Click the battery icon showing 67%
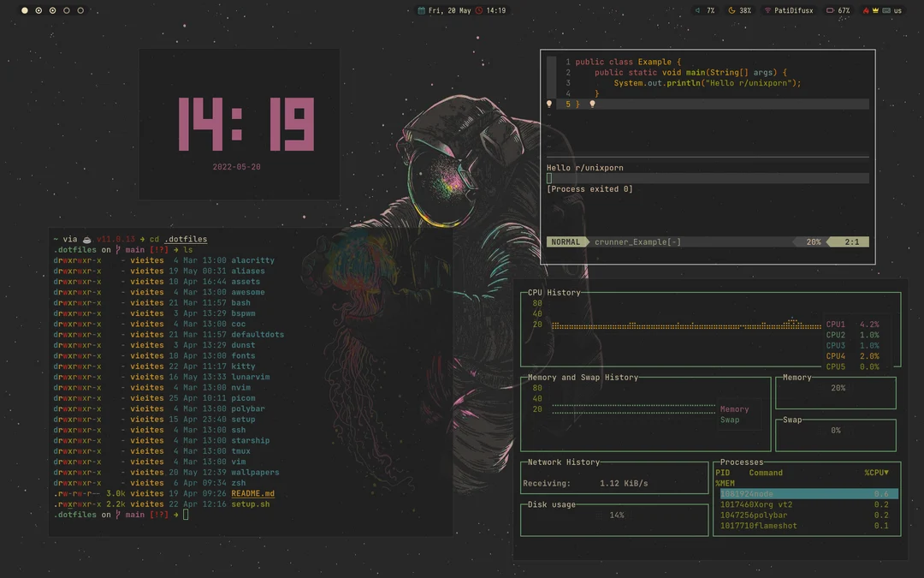Viewport: 924px width, 578px height. (x=831, y=10)
